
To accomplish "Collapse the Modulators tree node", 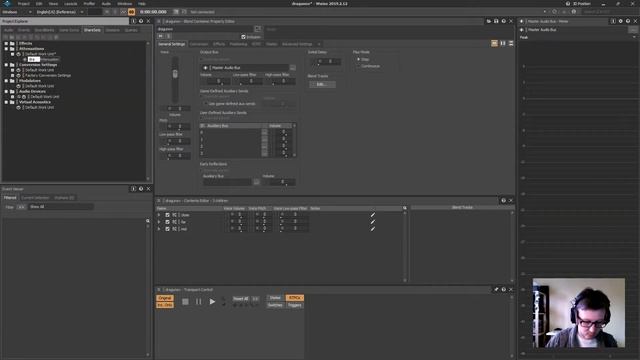I will coord(6,81).
